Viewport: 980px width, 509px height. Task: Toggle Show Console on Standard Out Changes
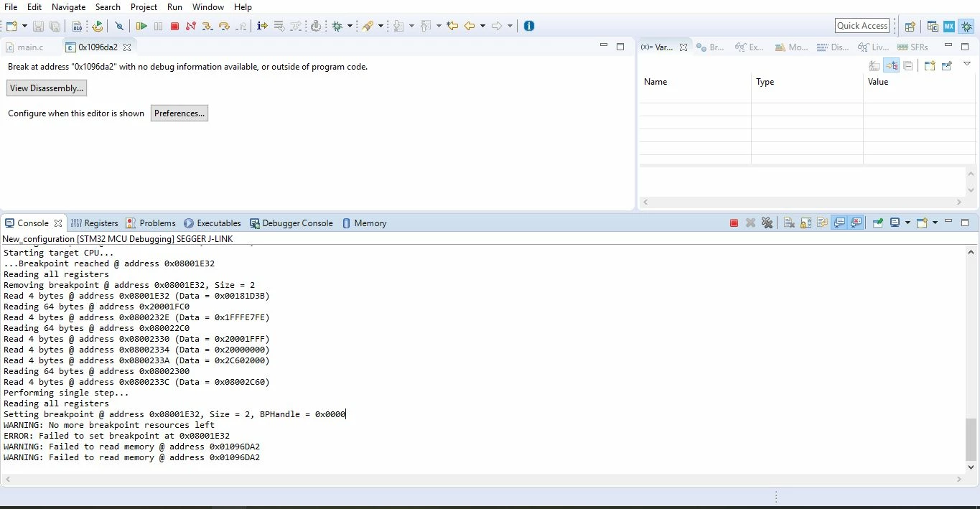pyautogui.click(x=839, y=223)
